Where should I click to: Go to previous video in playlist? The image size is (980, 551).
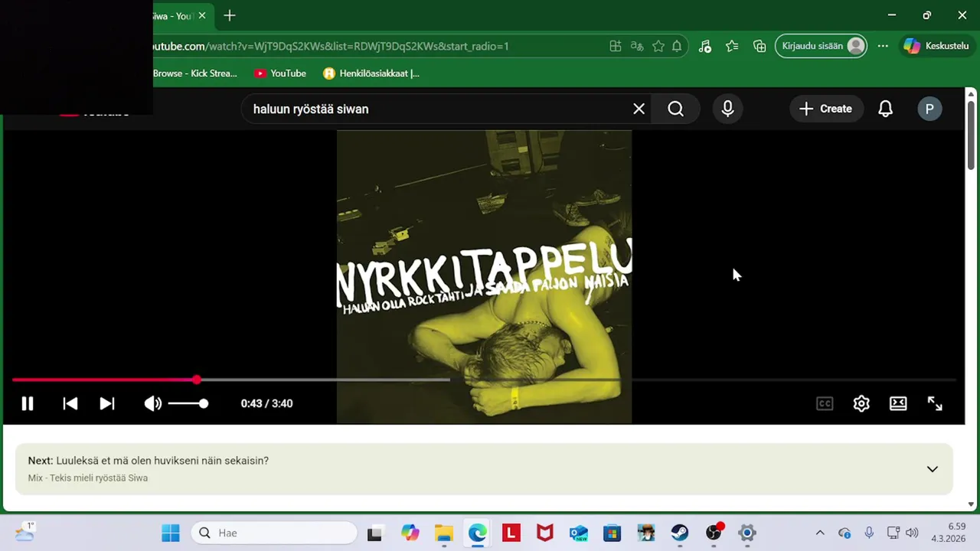coord(70,403)
